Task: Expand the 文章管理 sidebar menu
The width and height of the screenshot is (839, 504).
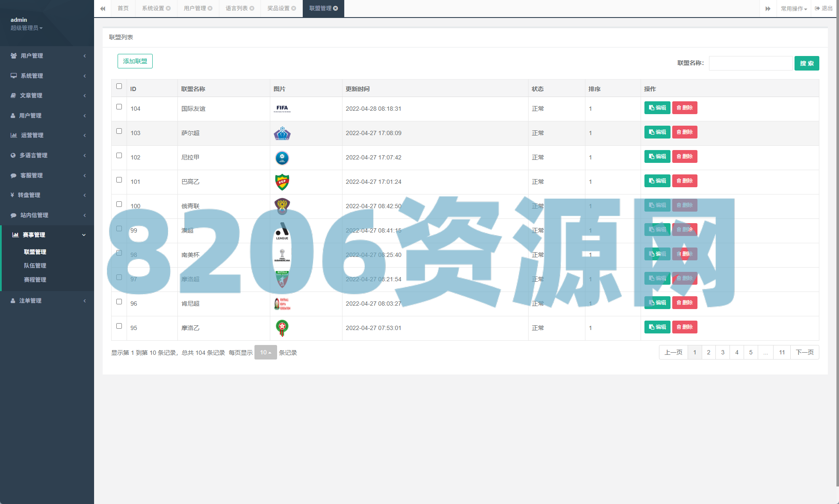Action: pos(47,95)
